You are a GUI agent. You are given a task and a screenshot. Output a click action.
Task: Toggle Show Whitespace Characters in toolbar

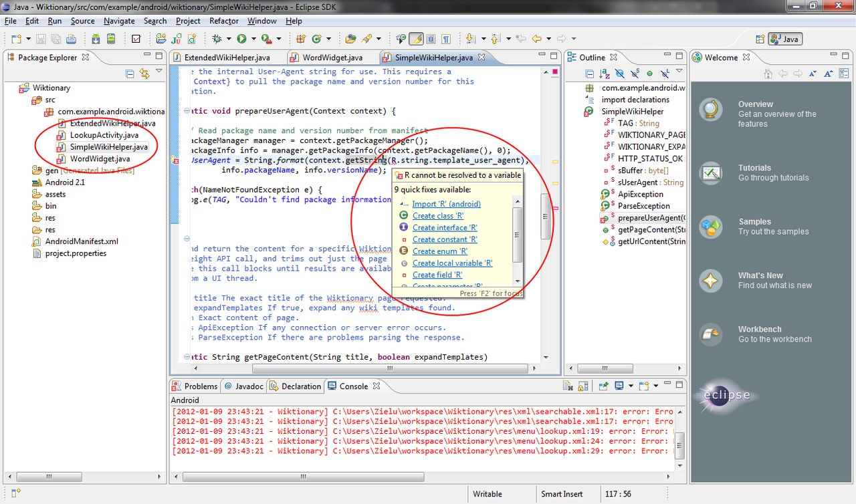(446, 39)
